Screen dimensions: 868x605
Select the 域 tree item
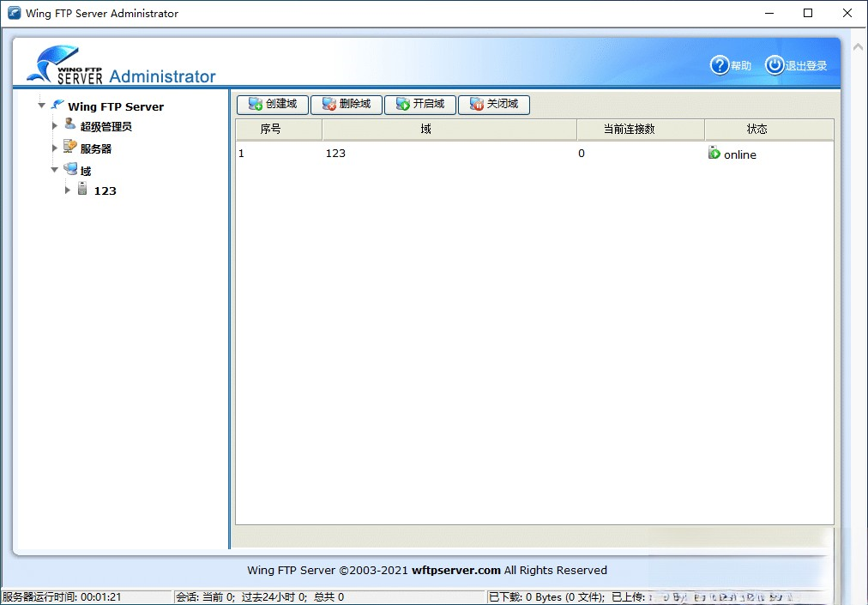point(86,171)
